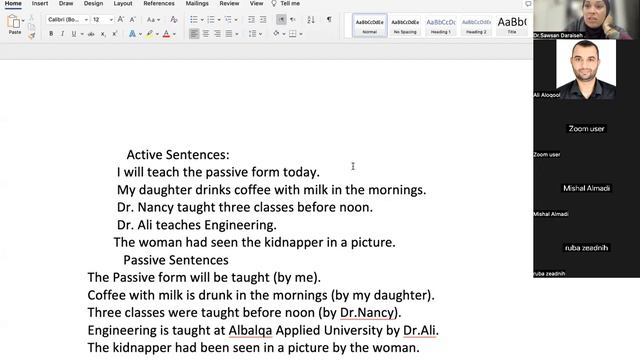Open the comments icon at ribbon's right

tap(528, 4)
